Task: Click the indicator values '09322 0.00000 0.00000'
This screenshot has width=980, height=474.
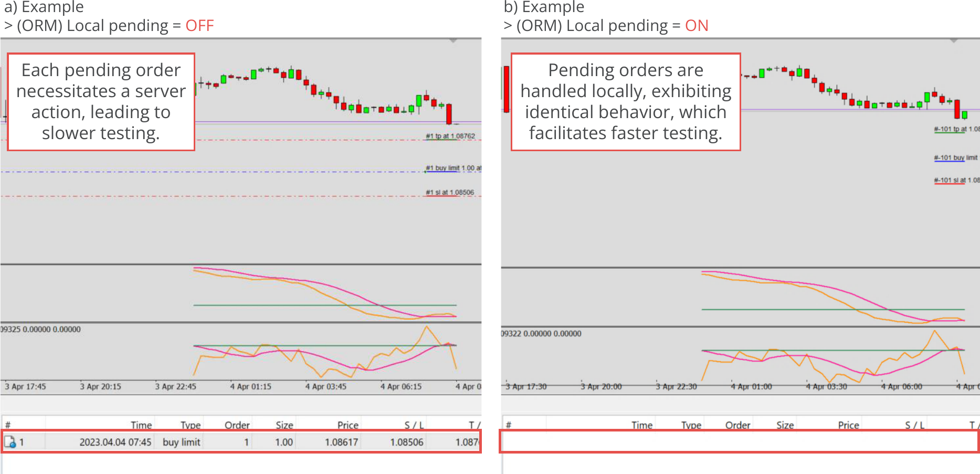Action: 541,333
